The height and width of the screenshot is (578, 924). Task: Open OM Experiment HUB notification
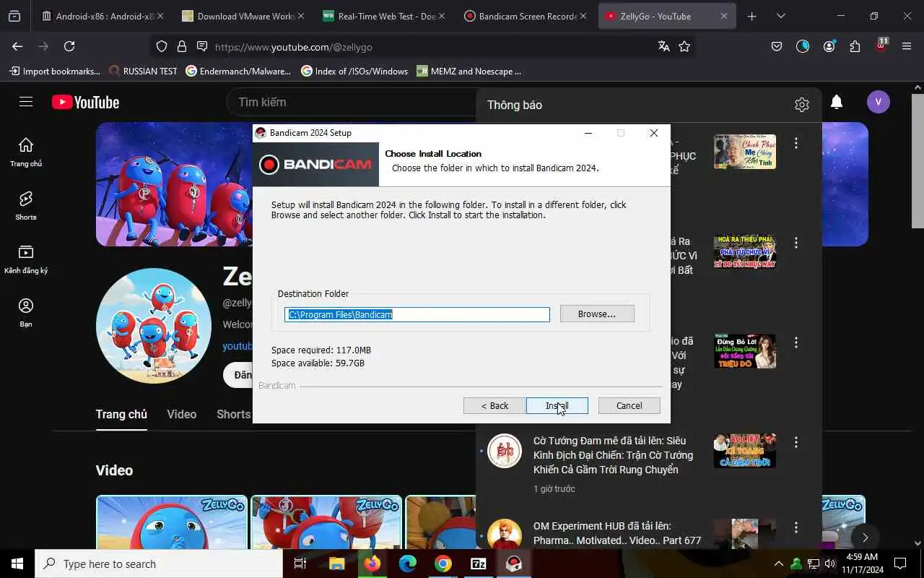coord(617,533)
